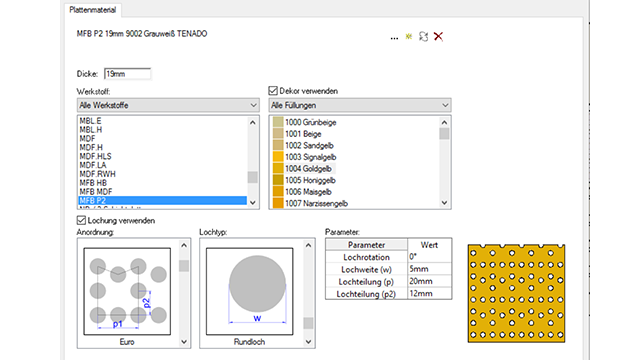Choose the 1002 Sandgelb color swatch
640x360 pixels.
click(278, 145)
